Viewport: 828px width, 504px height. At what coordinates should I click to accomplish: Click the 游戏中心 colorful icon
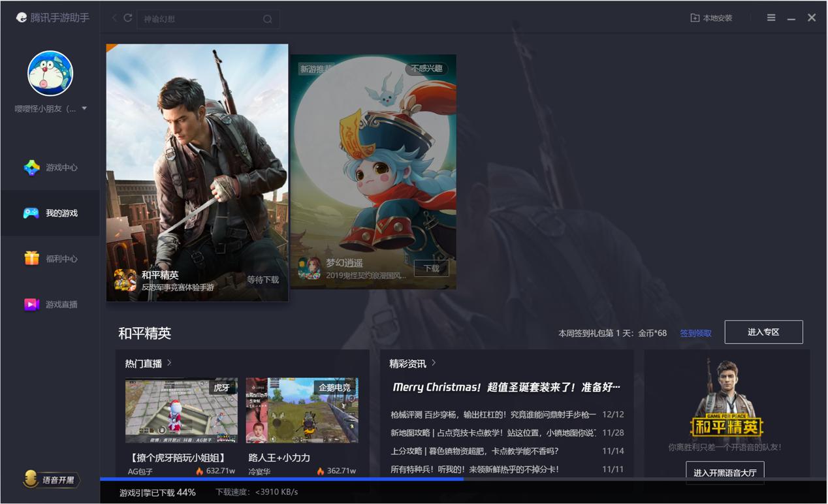tap(31, 168)
